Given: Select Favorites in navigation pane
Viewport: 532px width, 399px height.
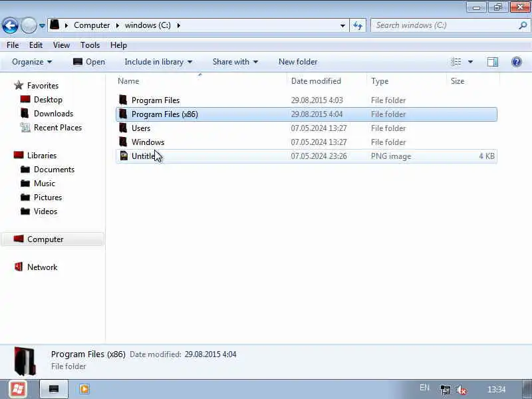Looking at the screenshot, I should coord(43,86).
